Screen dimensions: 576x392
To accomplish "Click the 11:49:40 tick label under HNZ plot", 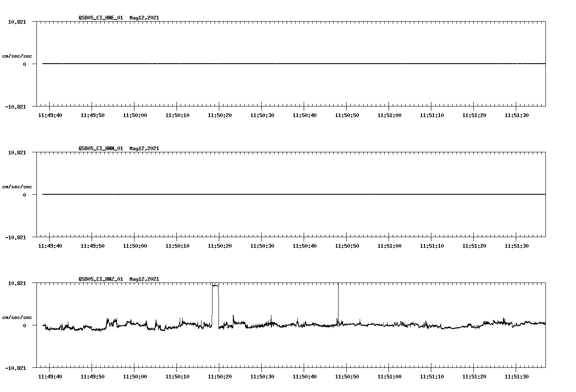I will [x=50, y=375].
